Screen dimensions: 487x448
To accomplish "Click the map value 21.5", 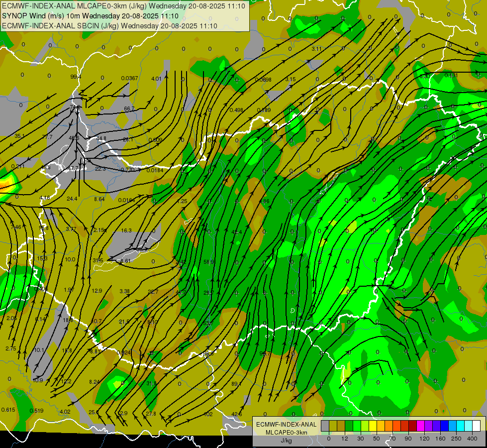I will coord(124,322).
